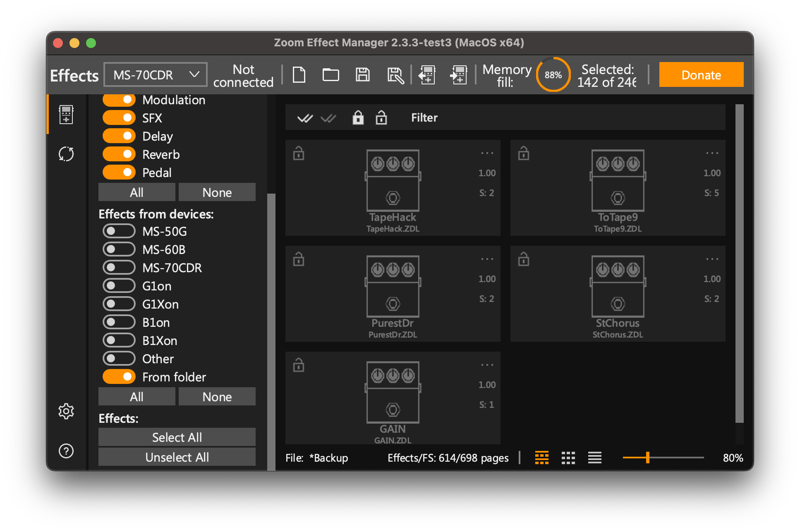Select the TapeHack pedal thumbnail
Screen dimensions: 800x532
tap(393, 180)
